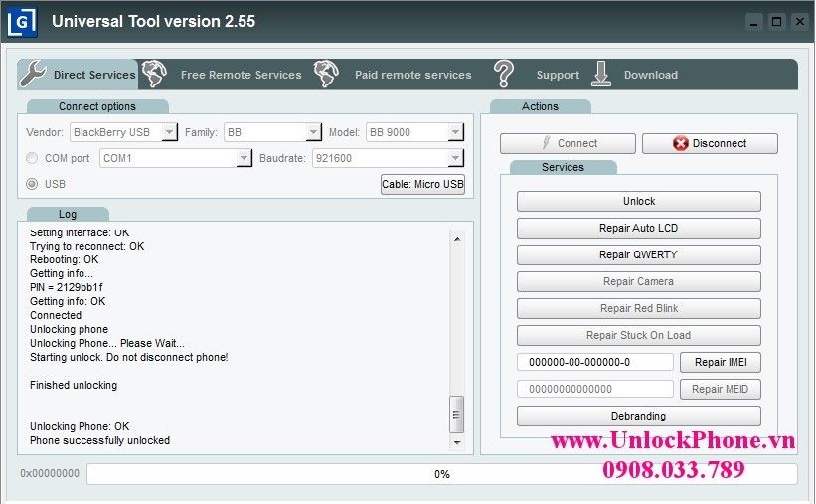
Task: Click the globe icon beside Paid remote services
Action: pos(326,74)
